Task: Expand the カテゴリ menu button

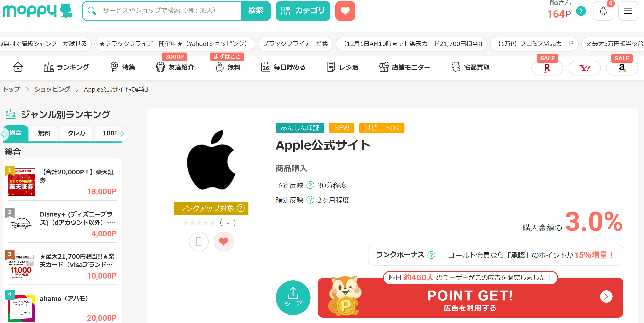Action: (303, 11)
